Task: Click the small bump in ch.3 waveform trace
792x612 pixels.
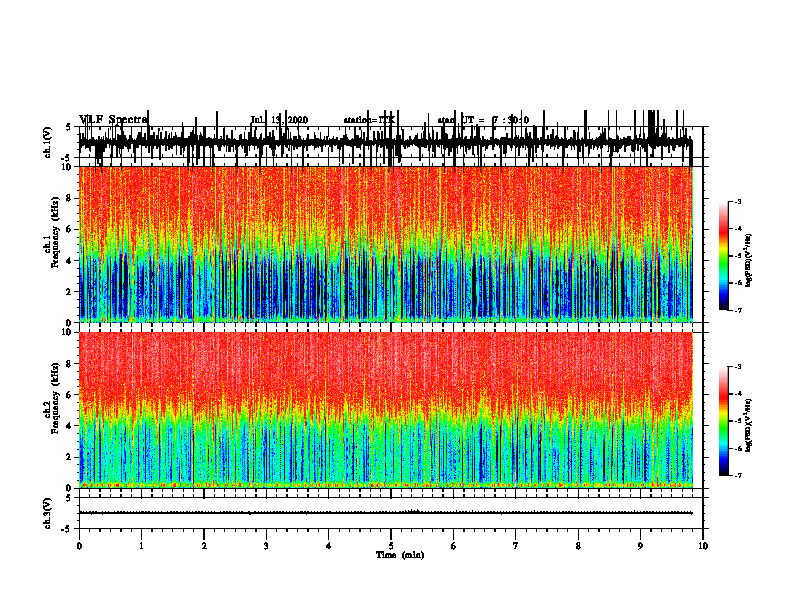Action: coord(414,512)
